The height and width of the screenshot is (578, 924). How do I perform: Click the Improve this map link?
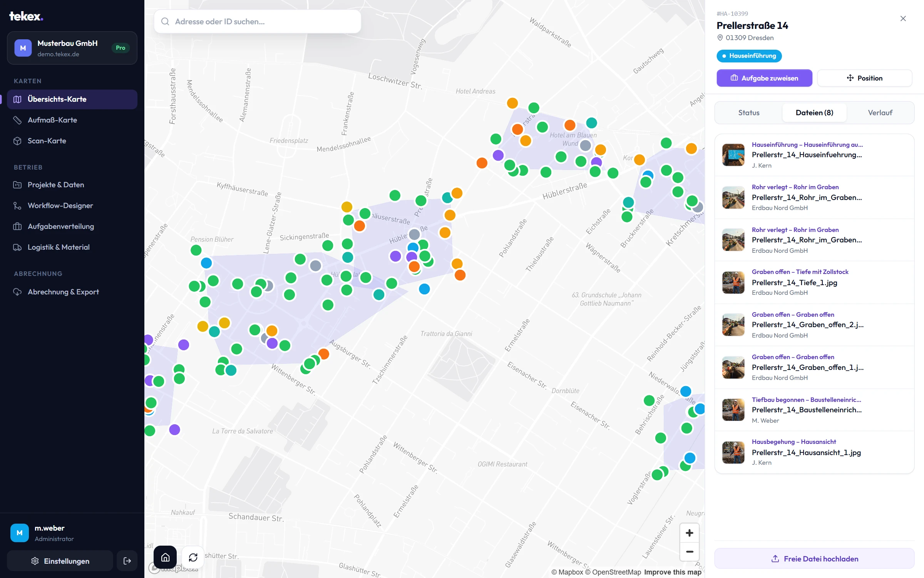pyautogui.click(x=673, y=572)
